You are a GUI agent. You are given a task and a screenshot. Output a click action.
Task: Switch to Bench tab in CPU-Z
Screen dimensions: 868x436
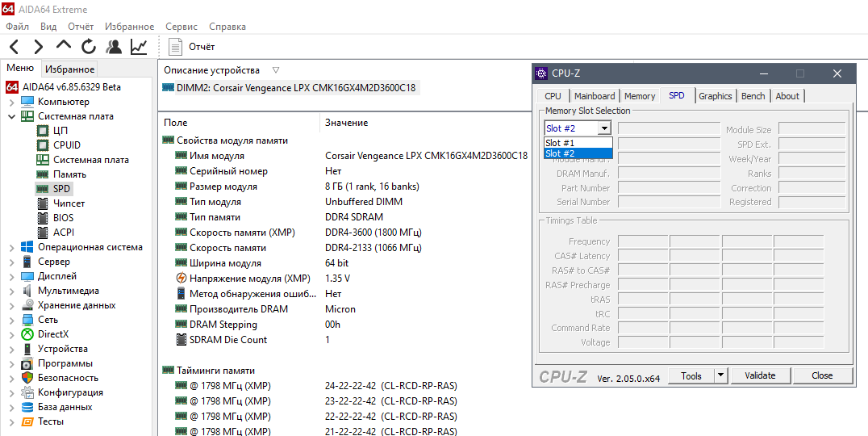(x=753, y=96)
